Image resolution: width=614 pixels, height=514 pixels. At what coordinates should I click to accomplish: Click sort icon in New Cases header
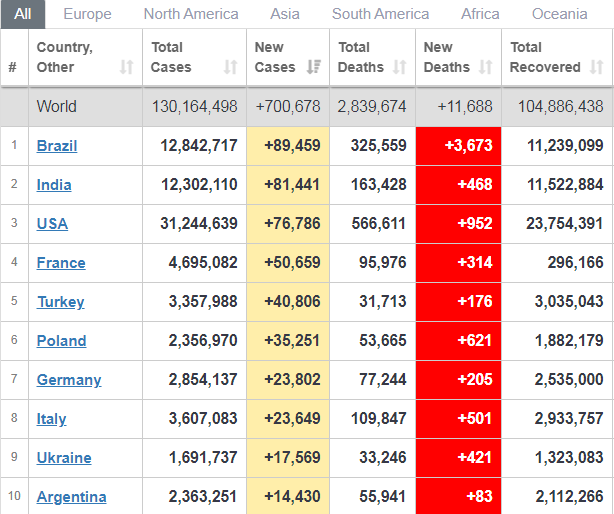coord(314,67)
